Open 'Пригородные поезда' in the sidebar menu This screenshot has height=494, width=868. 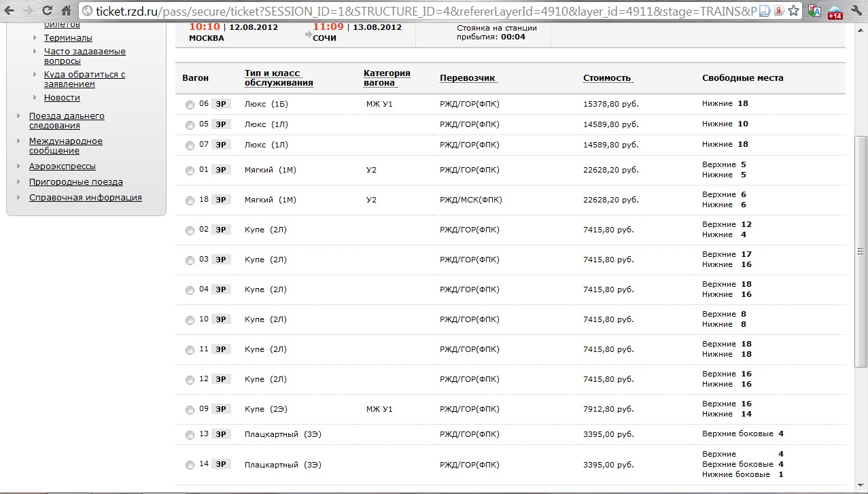tap(75, 181)
